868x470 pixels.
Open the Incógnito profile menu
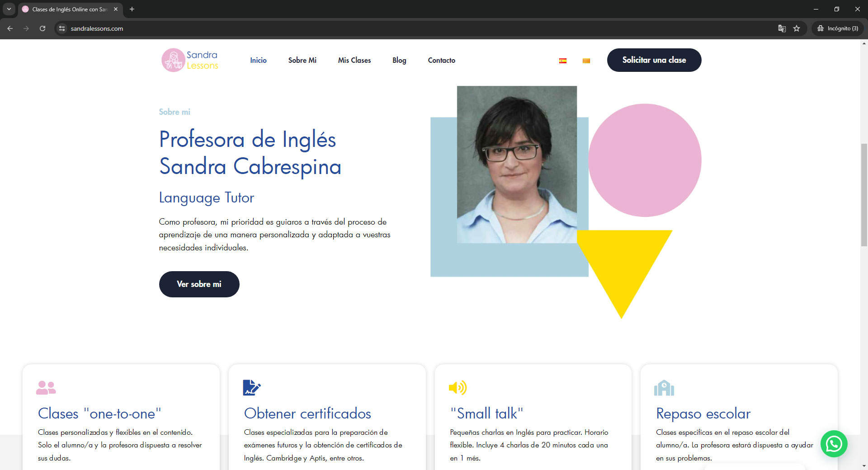pos(838,28)
